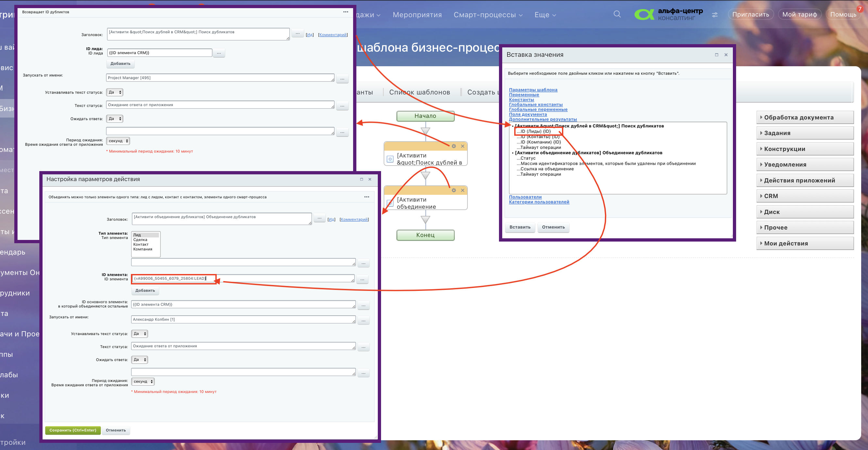Select 'Сделка' in the element type list
The image size is (868, 450).
(x=140, y=240)
